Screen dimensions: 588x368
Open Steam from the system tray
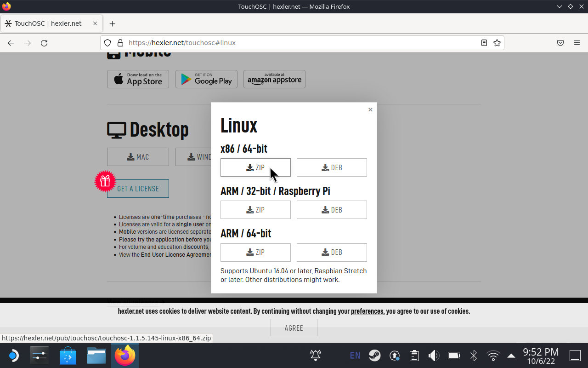pos(375,355)
